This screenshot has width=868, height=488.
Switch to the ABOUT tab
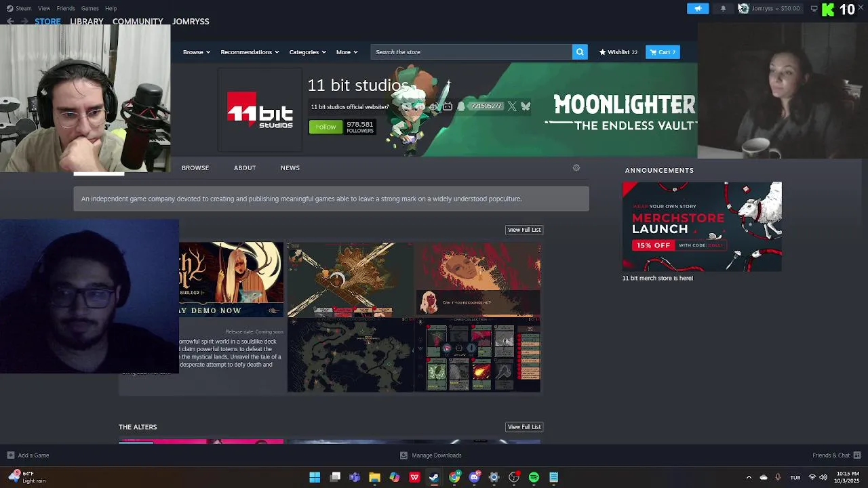point(245,167)
